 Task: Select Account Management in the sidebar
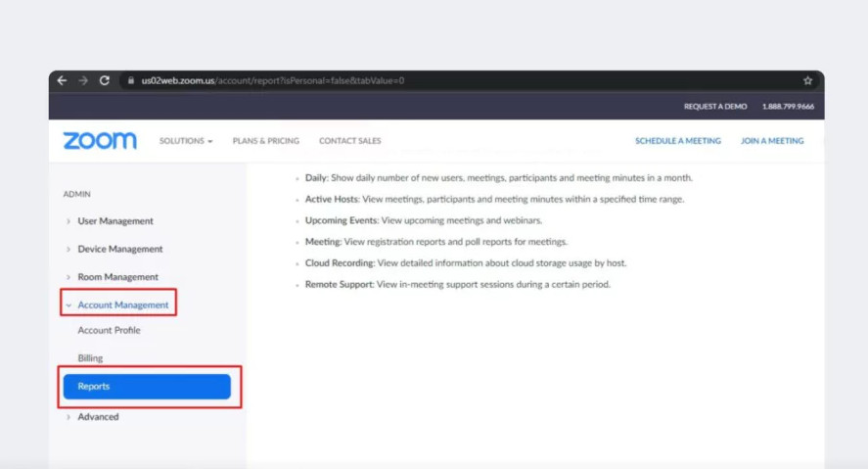click(x=123, y=305)
